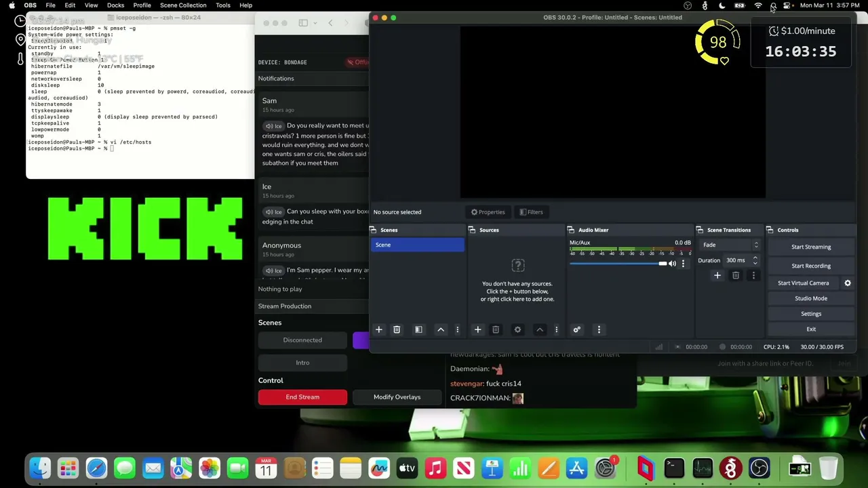Pop out Controls dock icon
This screenshot has width=868, height=488.
(770, 230)
